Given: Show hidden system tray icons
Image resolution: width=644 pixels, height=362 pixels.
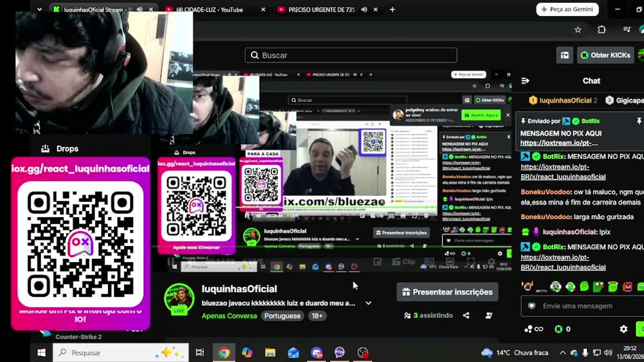Looking at the screenshot, I should click(x=562, y=353).
